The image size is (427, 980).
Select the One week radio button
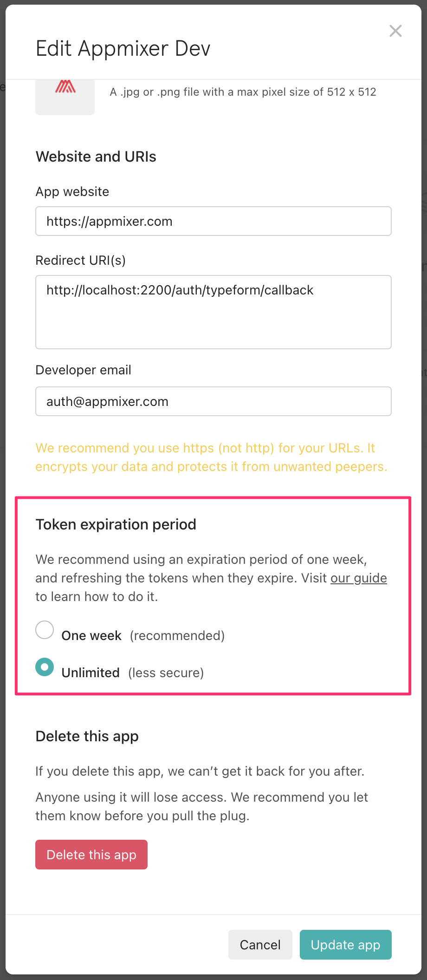point(45,630)
